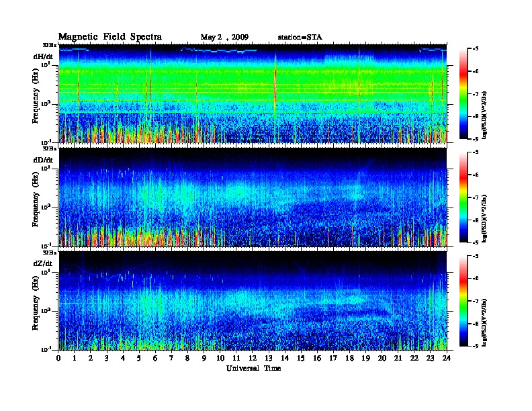532x411 pixels.
Task: Click inside the dZ/dt spectrogram plot
Action: tap(253, 301)
